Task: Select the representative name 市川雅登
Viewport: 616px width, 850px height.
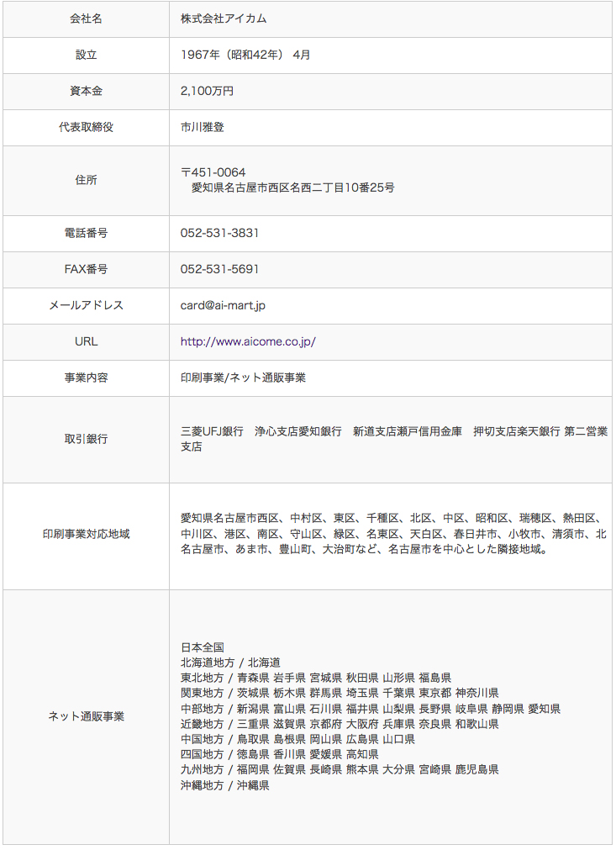Action: tap(202, 128)
